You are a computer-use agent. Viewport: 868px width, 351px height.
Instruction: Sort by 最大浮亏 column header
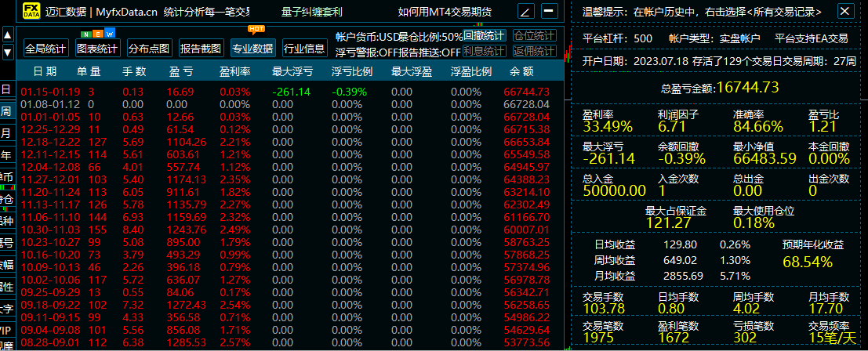[x=292, y=72]
